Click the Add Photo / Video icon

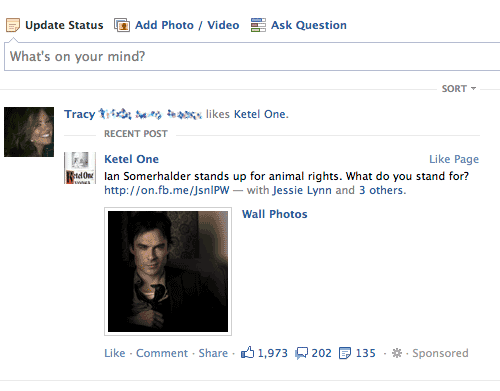pos(122,25)
